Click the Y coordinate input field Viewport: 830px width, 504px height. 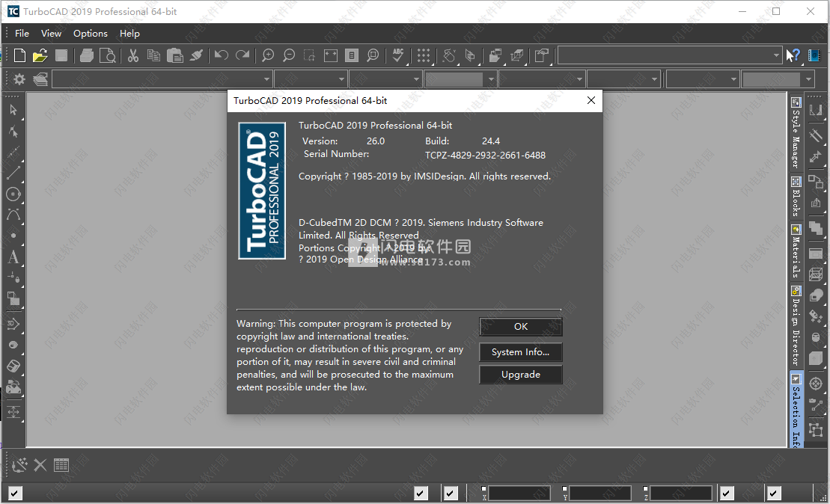599,494
